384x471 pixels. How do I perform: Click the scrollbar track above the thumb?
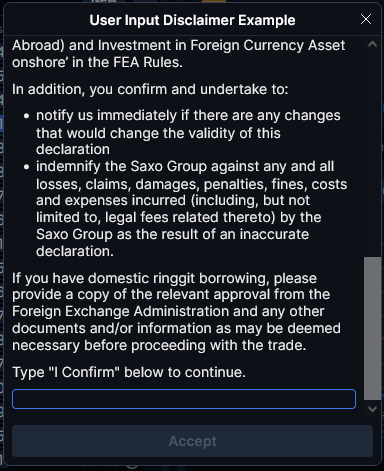pyautogui.click(x=372, y=154)
